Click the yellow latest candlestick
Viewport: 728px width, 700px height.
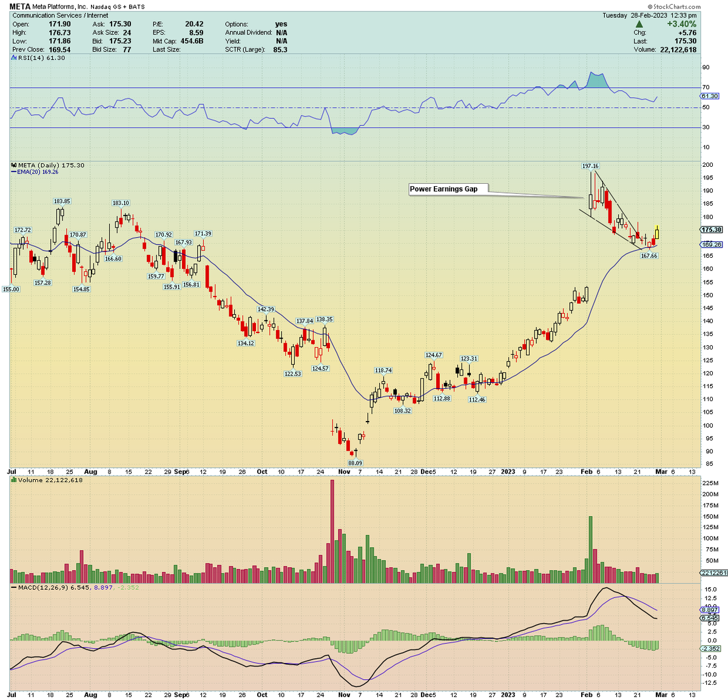pyautogui.click(x=657, y=233)
